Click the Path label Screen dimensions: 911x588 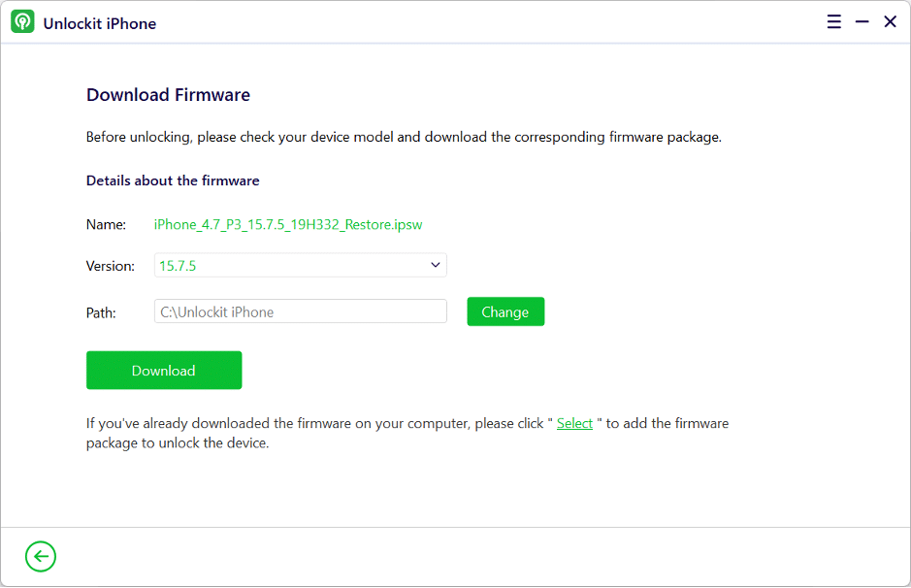[101, 312]
